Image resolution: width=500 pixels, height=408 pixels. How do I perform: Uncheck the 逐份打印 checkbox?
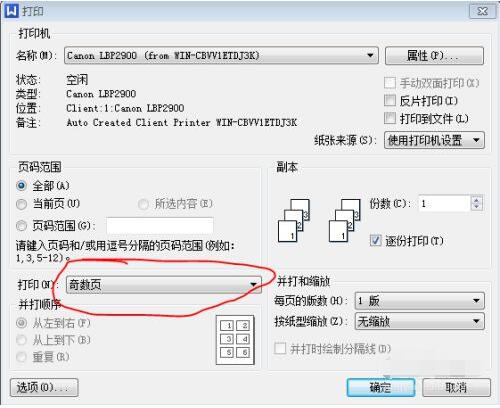375,240
